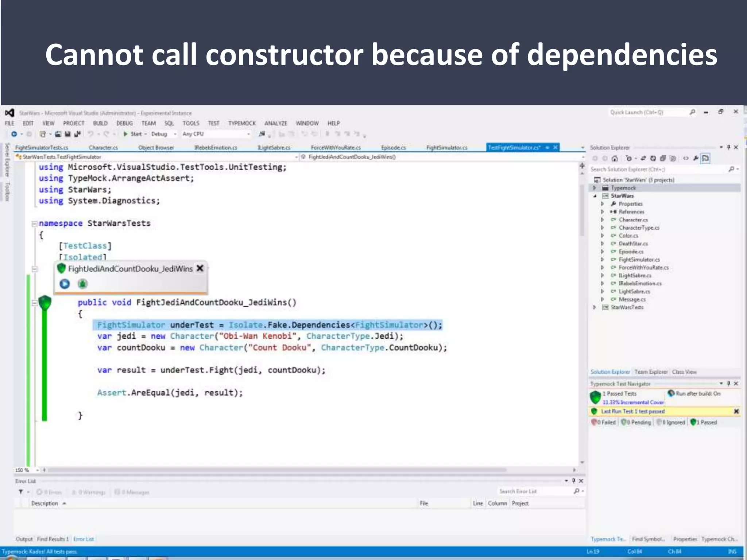This screenshot has height=560, width=747.
Task: Open the 11.33% Incremental Cover link
Action: pos(633,402)
